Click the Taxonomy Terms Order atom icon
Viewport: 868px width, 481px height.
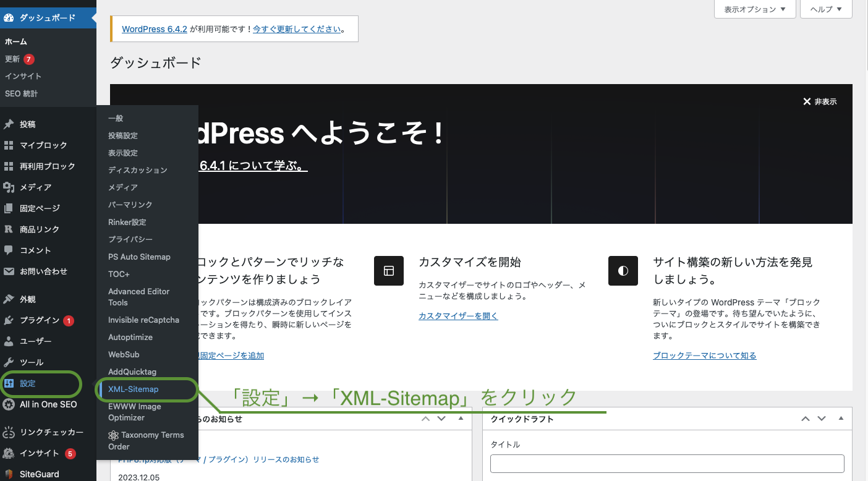tap(113, 435)
